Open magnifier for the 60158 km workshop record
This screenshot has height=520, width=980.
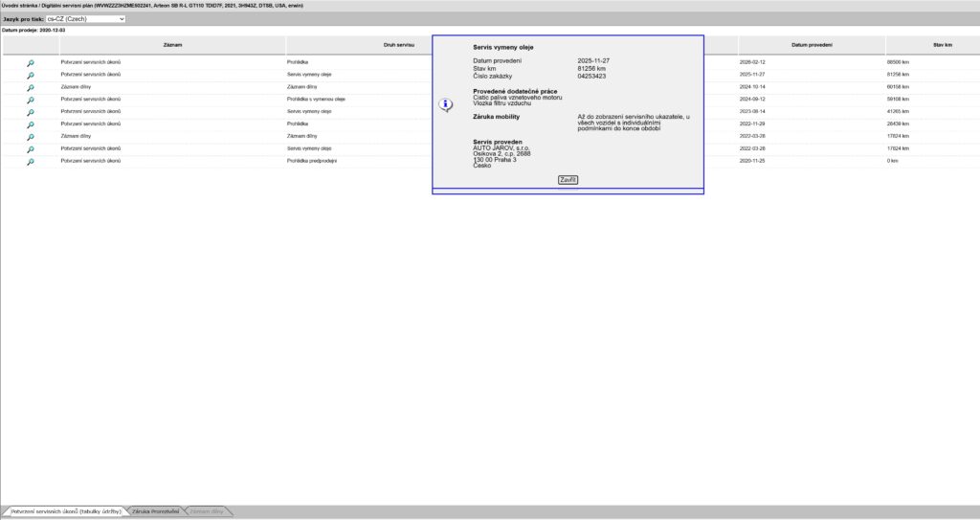tap(31, 87)
